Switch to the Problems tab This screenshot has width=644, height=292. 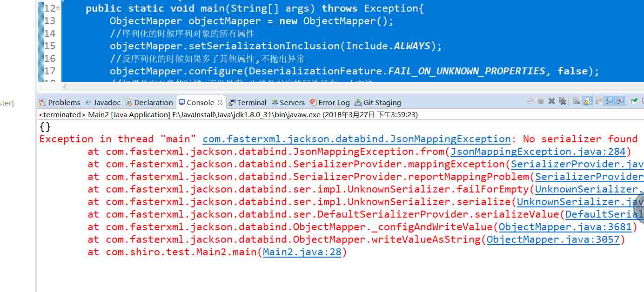(60, 102)
